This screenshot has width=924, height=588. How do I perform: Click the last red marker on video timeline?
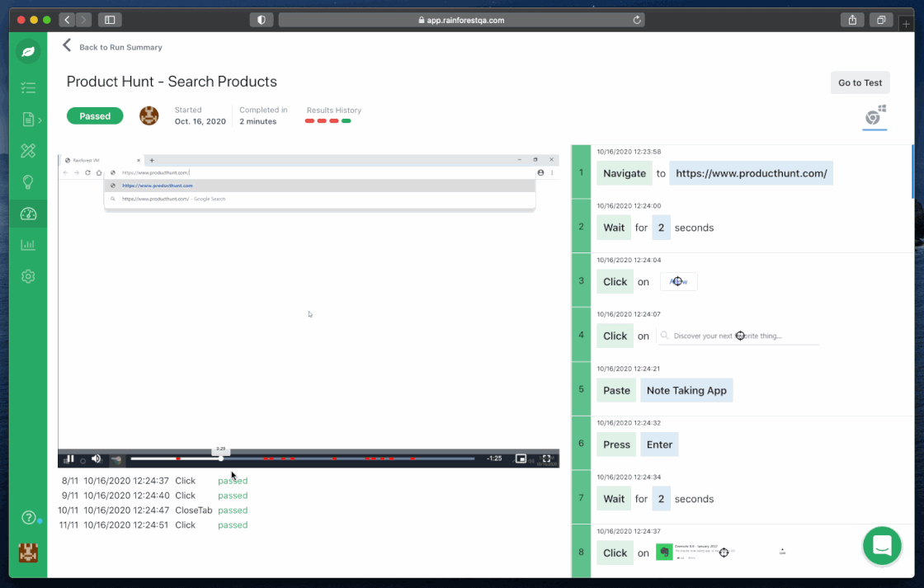(x=412, y=459)
